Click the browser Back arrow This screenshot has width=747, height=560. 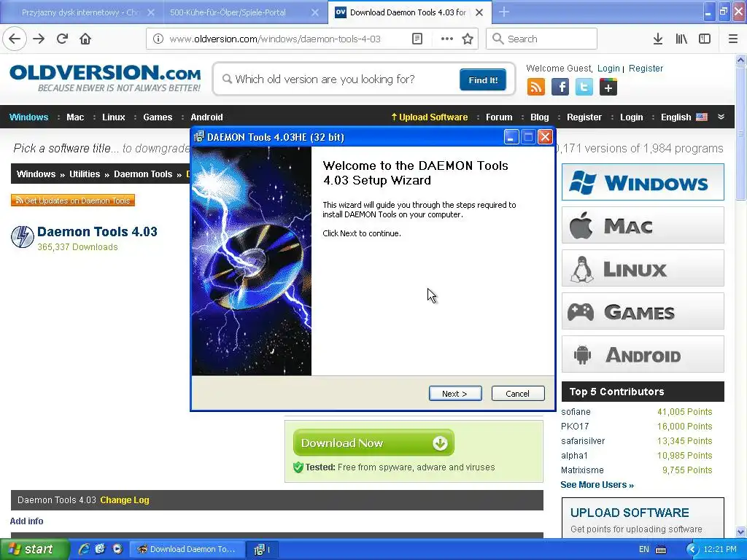pos(15,39)
